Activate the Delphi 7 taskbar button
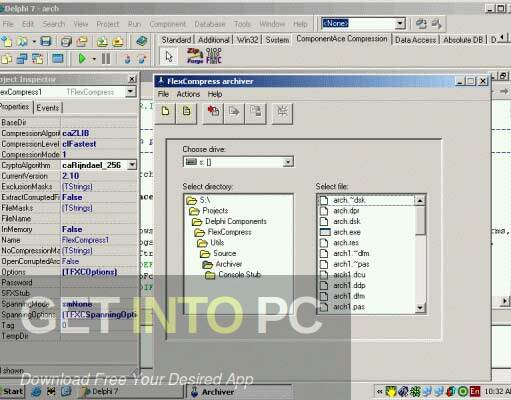Image resolution: width=511 pixels, height=400 pixels. tap(131, 391)
